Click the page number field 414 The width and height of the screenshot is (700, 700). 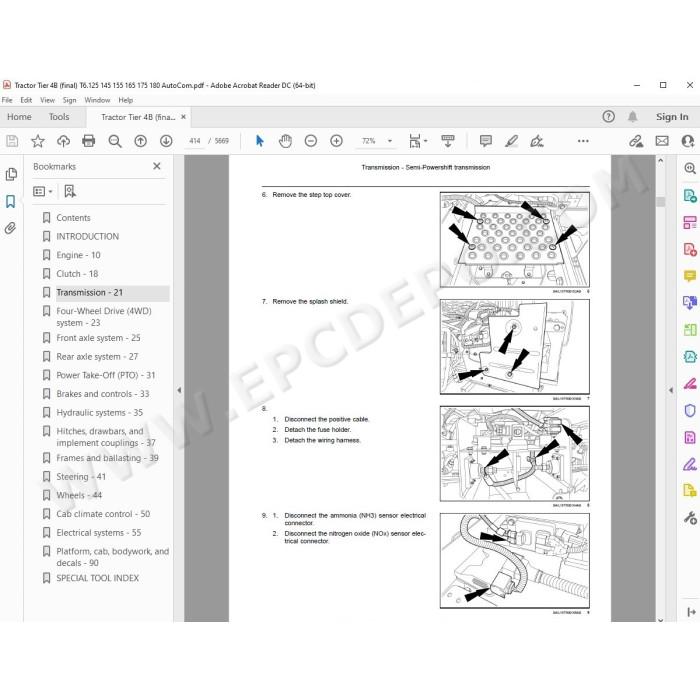tap(195, 141)
